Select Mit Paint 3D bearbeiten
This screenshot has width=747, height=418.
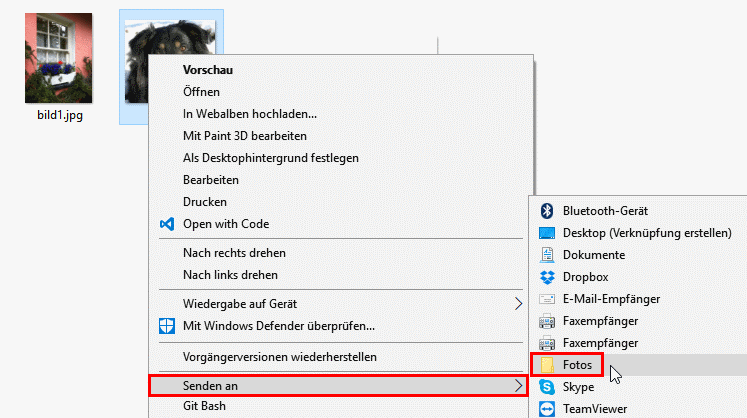[245, 136]
